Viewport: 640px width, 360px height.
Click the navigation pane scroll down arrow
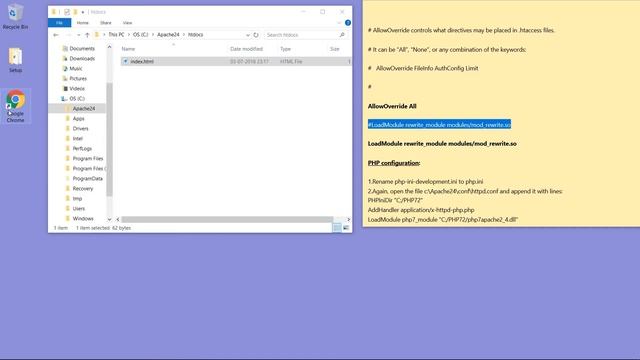[x=109, y=219]
